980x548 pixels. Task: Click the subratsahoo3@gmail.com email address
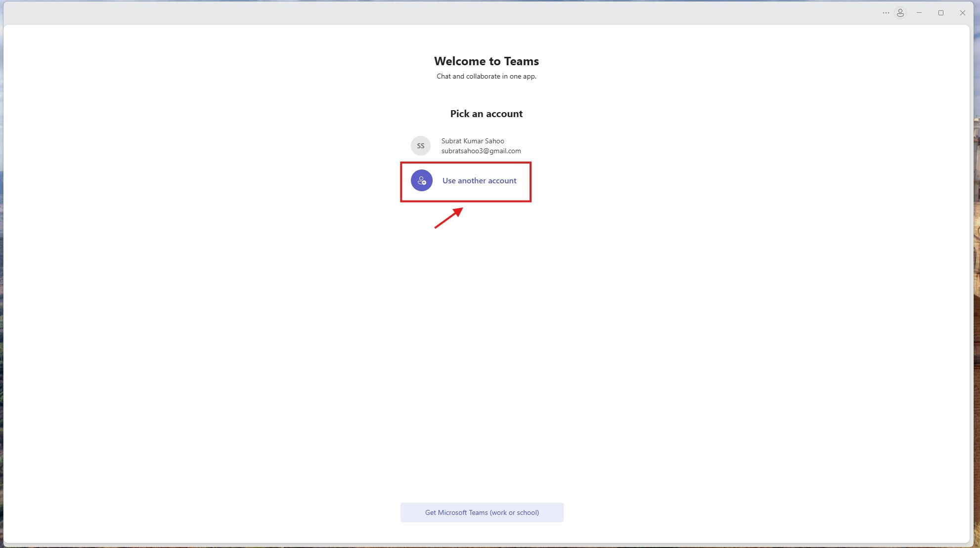coord(481,151)
